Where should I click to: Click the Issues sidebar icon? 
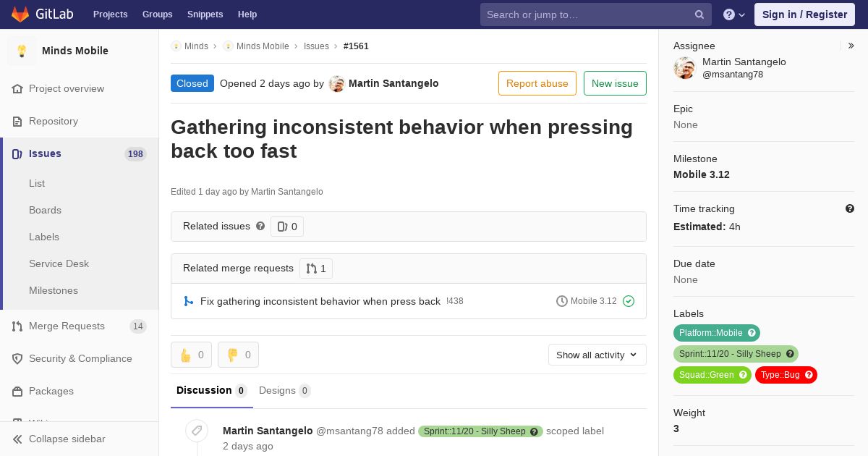17,154
